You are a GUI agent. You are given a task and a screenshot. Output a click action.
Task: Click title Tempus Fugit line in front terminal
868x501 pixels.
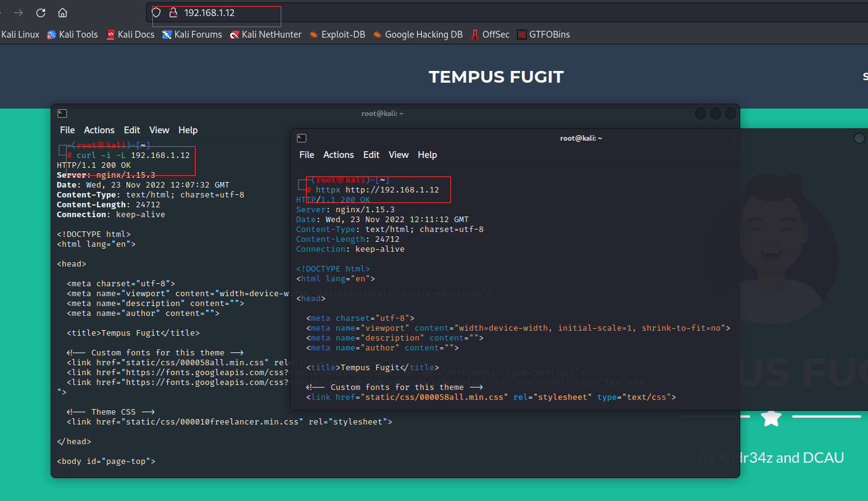point(373,368)
